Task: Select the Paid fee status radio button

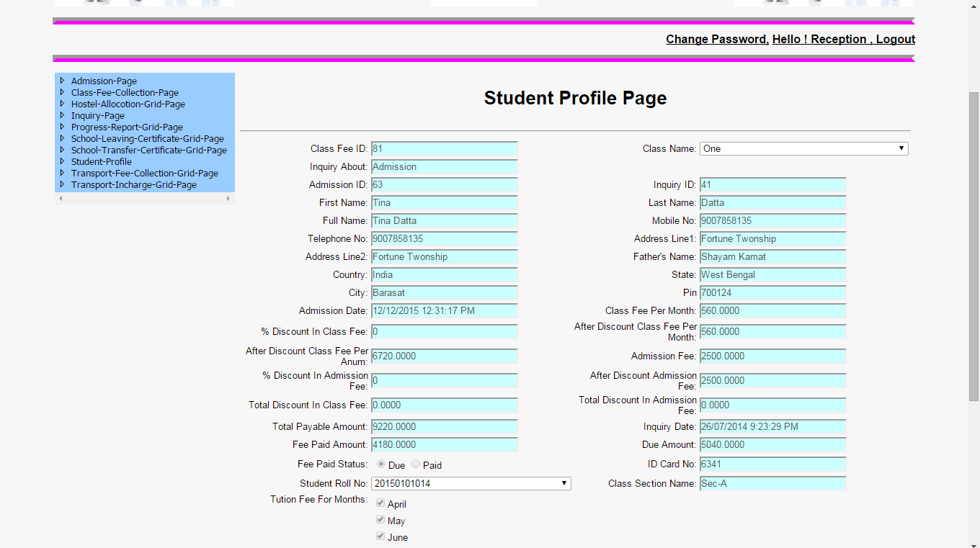Action: (416, 464)
